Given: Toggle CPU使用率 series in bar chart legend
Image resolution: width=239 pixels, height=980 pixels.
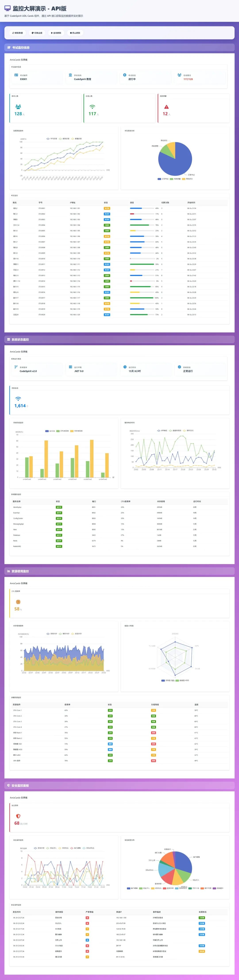Looking at the screenshot, I should tap(62, 431).
